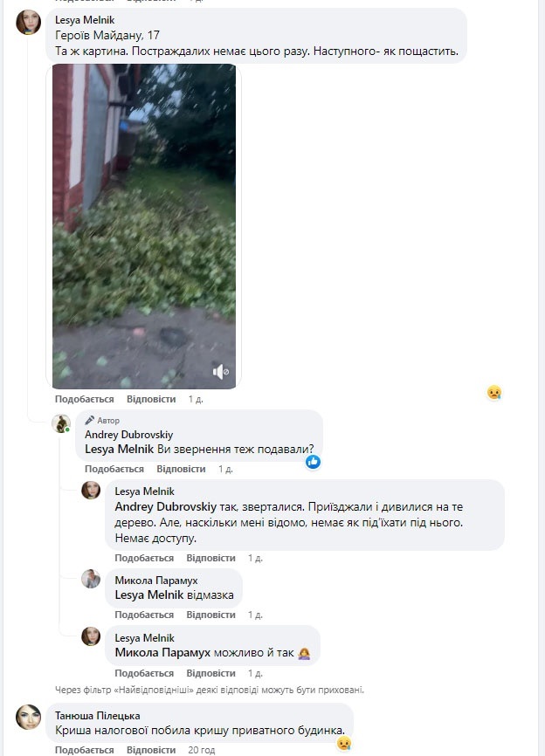Viewport: 545px width, 756px height.
Task: Like Lesya's 'можливо й так' reply
Action: [144, 673]
